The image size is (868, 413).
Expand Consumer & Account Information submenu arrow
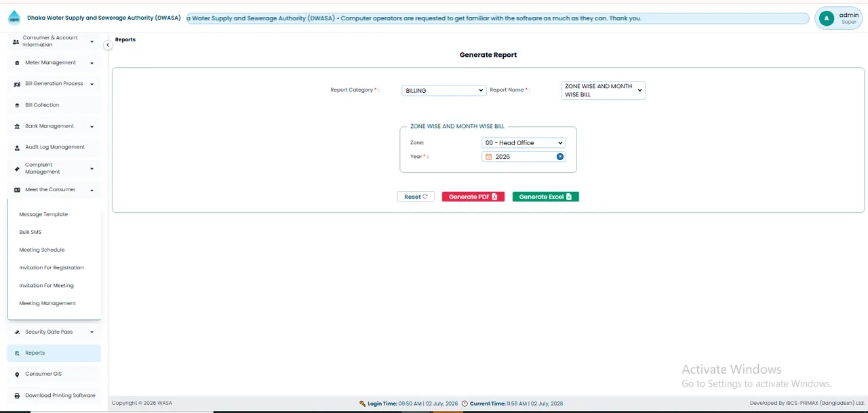(92, 41)
